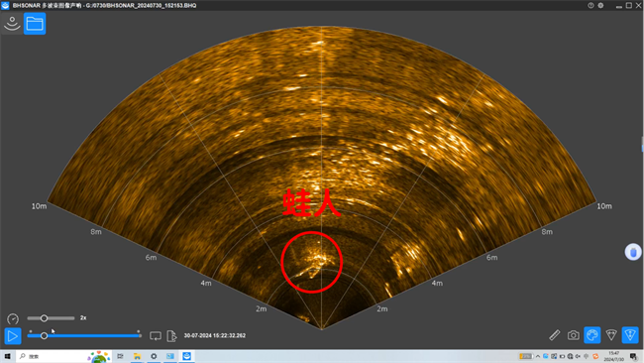
Task: Activate the BHSONAR app taskbar icon
Action: coord(187,356)
